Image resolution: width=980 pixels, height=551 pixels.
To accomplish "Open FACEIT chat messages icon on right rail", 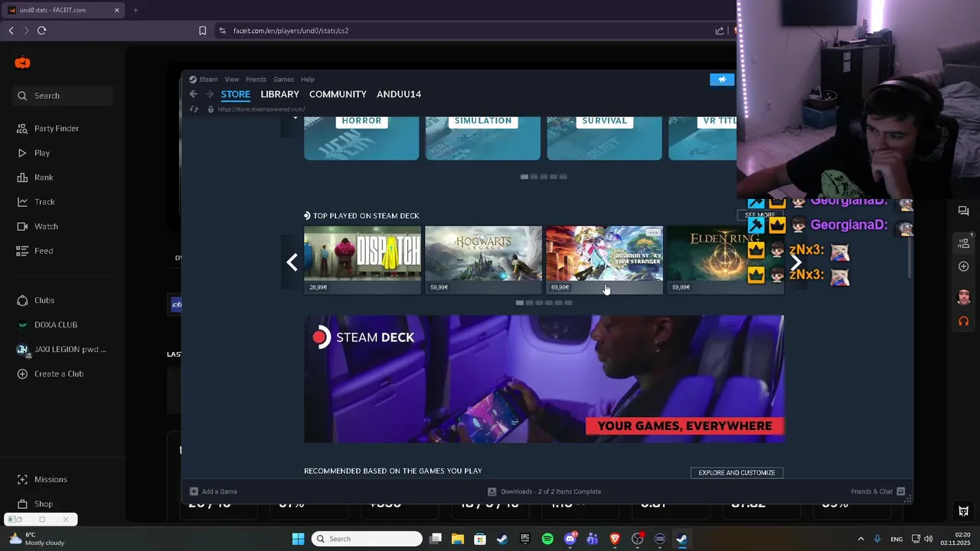I will [x=963, y=211].
